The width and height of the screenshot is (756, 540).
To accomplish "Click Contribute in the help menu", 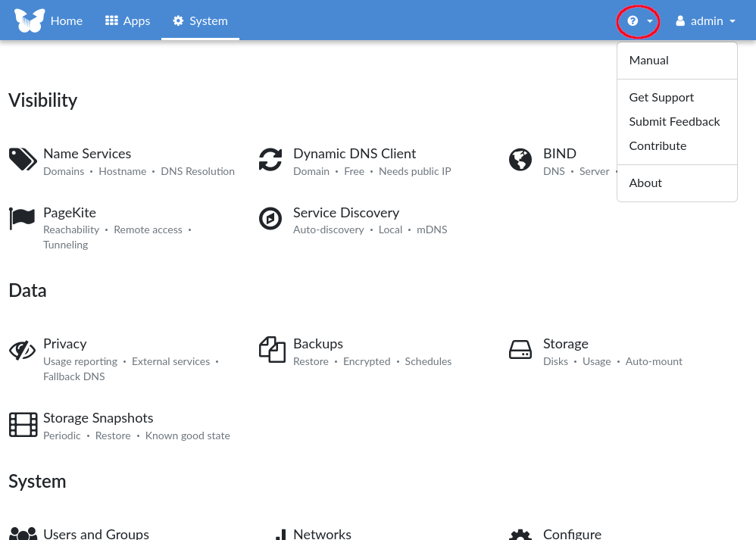I will point(658,146).
